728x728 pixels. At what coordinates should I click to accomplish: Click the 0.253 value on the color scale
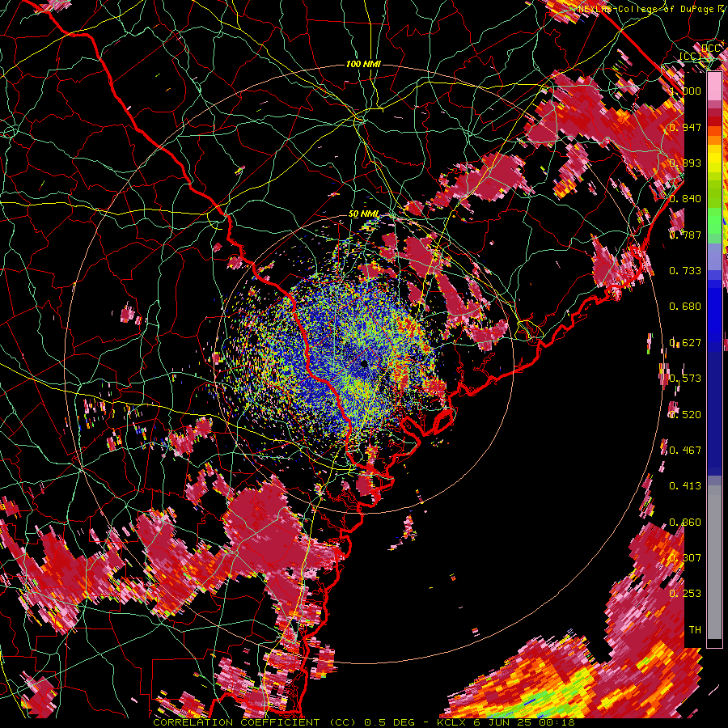pos(685,594)
